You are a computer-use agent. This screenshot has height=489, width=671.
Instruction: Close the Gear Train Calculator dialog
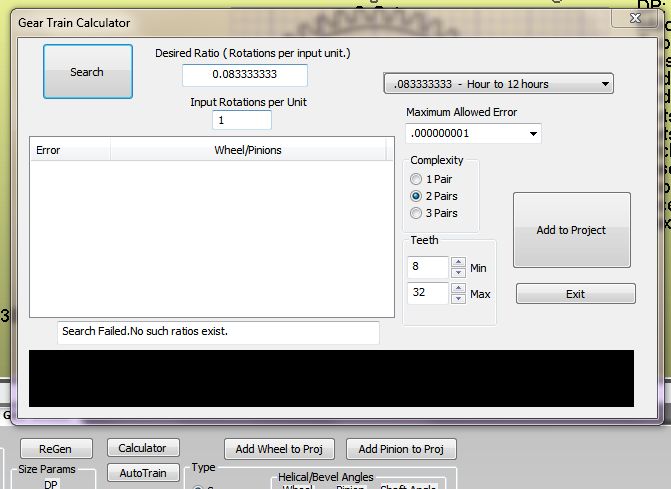(x=635, y=18)
